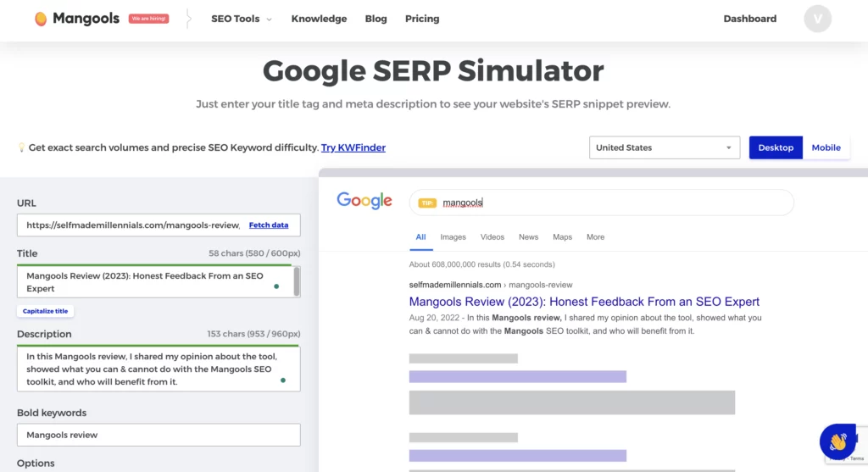Click Fetch data next to URL
The width and height of the screenshot is (868, 472).
[x=269, y=225]
